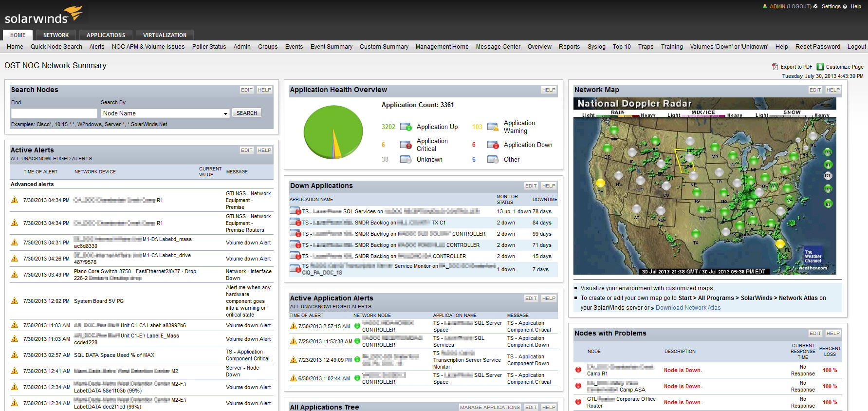
Task: Click HELP on Nodes with Problems panel
Action: (x=833, y=334)
